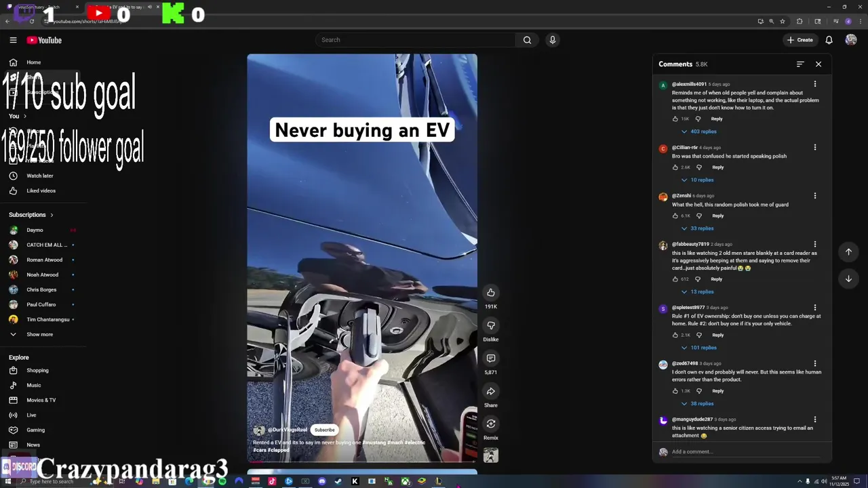Screen dimensions: 868x488
Task: Expand the 13 replies thread
Action: 698,292
